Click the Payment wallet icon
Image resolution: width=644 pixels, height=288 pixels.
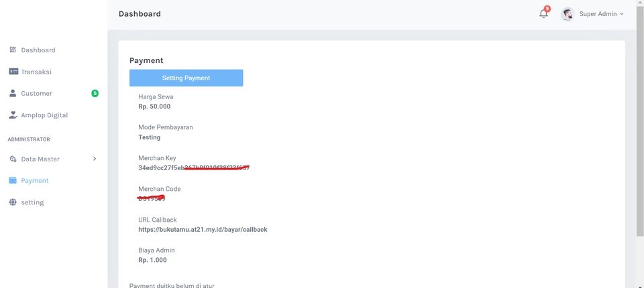(x=13, y=181)
